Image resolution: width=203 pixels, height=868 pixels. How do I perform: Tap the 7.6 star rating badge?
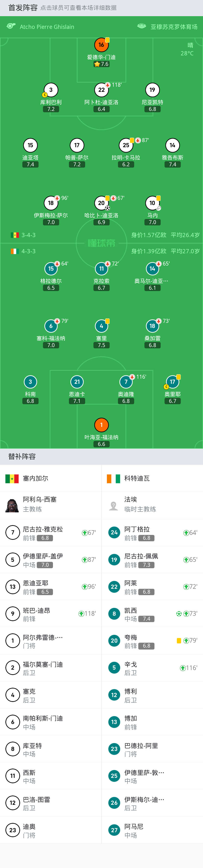point(101,64)
